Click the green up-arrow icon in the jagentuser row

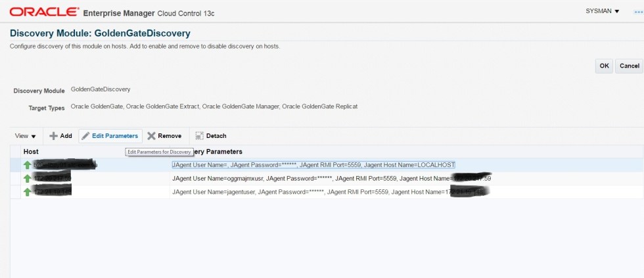(28, 192)
